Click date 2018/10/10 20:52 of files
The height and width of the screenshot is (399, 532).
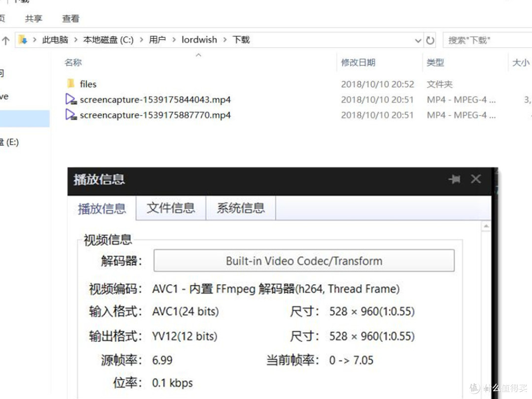click(378, 84)
